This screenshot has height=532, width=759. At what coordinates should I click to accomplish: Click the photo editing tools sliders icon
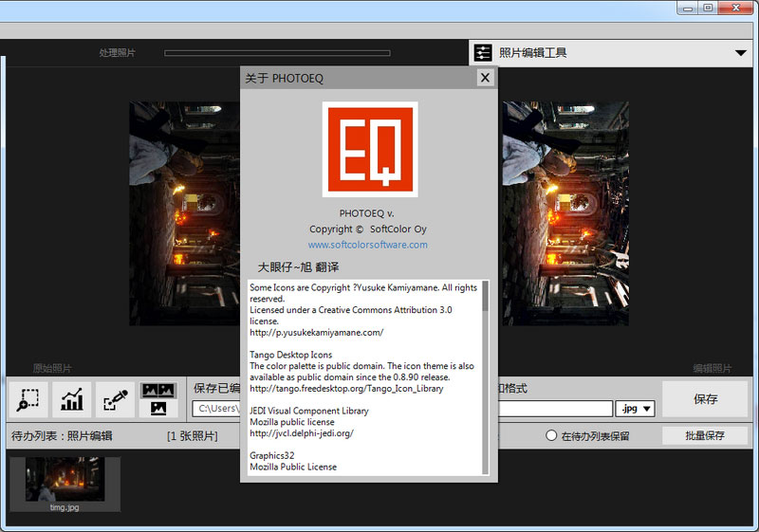(483, 53)
